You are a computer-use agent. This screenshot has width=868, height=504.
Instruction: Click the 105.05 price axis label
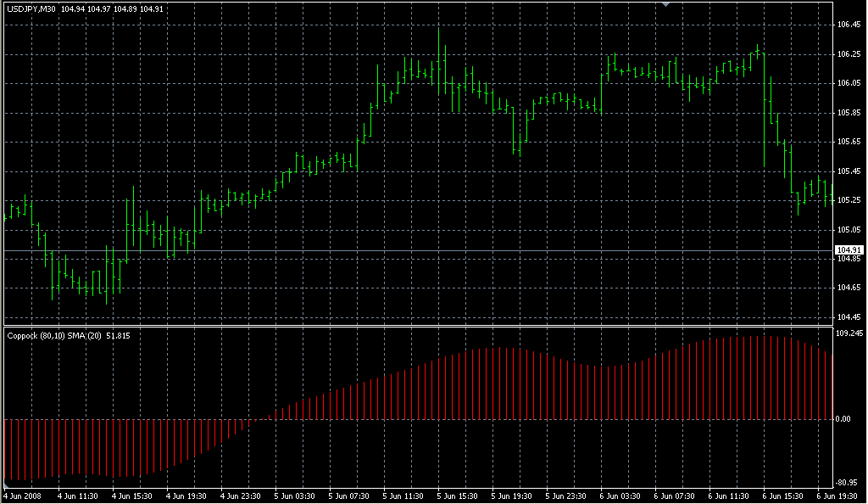pyautogui.click(x=849, y=229)
